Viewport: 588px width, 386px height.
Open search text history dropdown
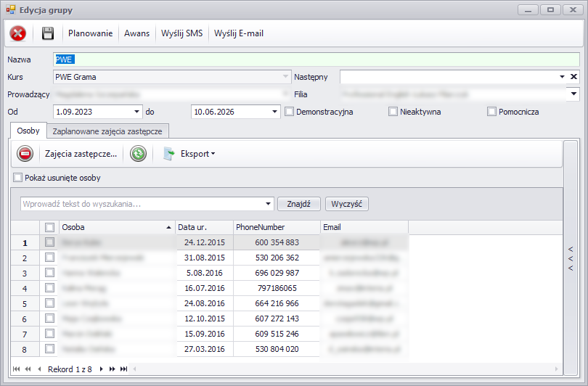pos(268,204)
